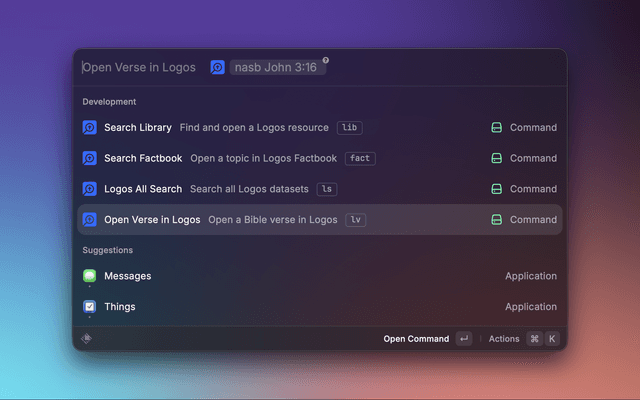
Task: Click the green Command icon on Logos All Search row
Action: (496, 189)
